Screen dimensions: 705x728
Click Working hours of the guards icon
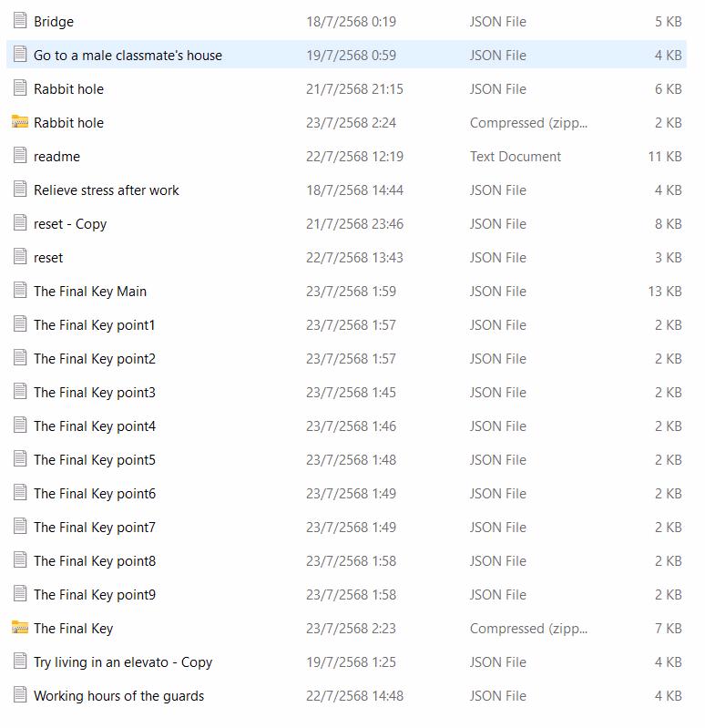(x=20, y=695)
